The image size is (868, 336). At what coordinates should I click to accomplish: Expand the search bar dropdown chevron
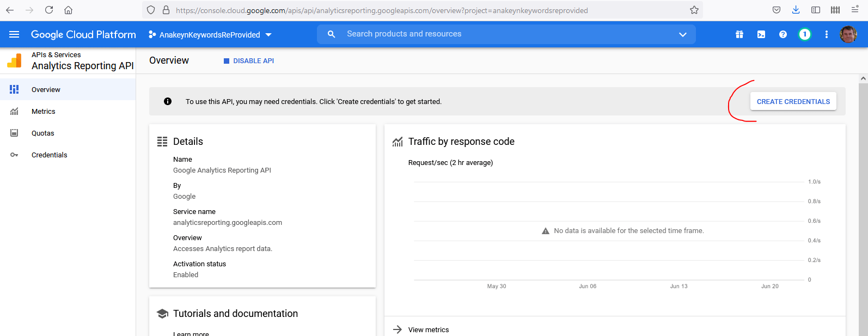(x=683, y=34)
